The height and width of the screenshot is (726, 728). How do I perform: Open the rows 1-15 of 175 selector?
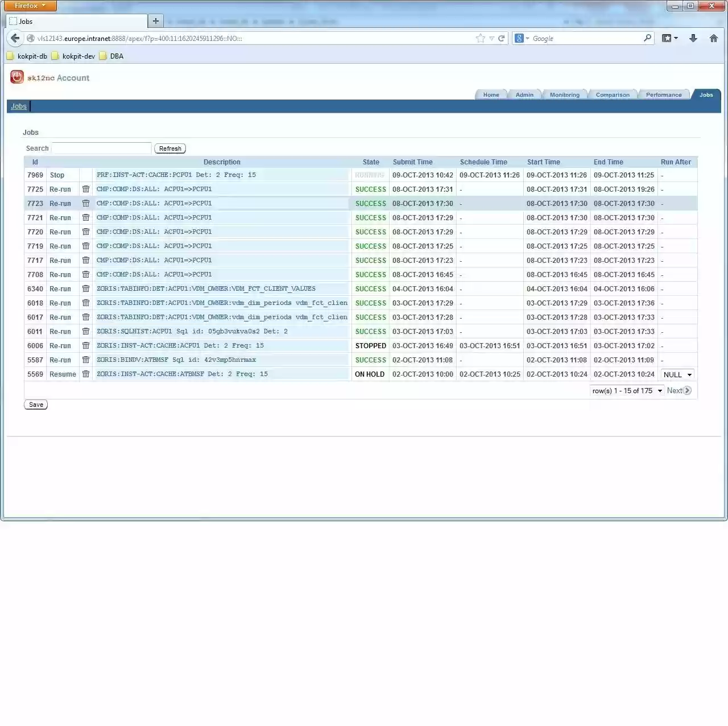point(626,391)
